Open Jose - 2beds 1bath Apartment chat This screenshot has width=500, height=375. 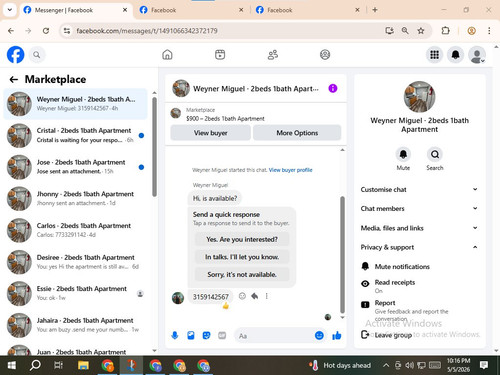[75, 167]
